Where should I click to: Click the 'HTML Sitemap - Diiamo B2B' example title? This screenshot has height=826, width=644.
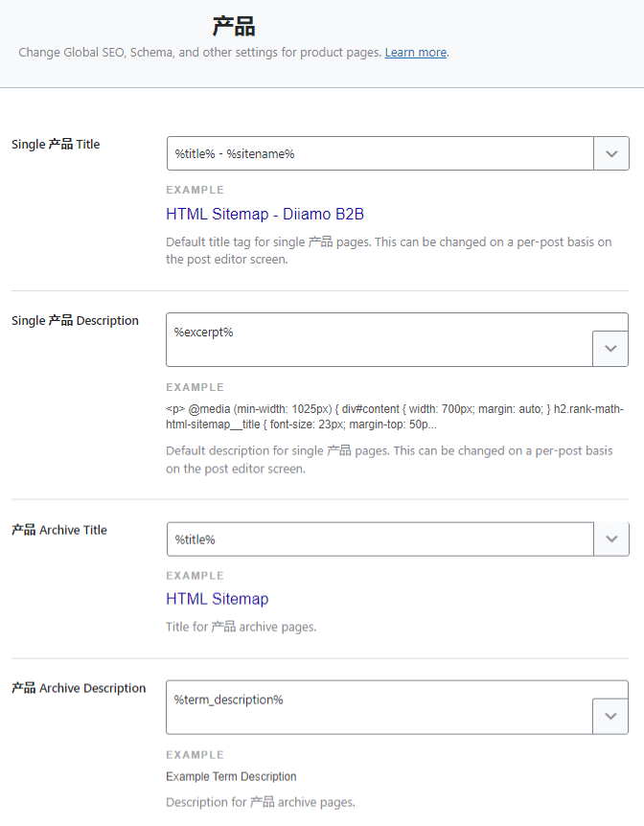click(264, 214)
